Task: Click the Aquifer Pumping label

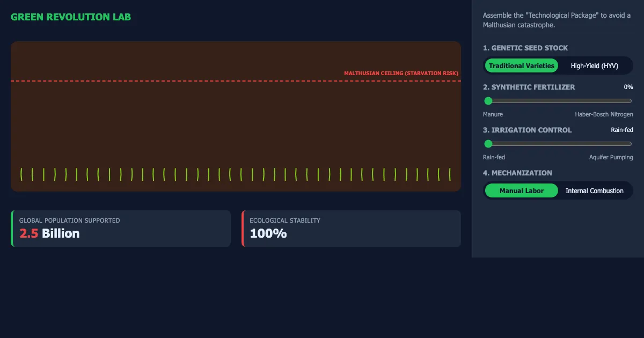Action: pos(611,157)
